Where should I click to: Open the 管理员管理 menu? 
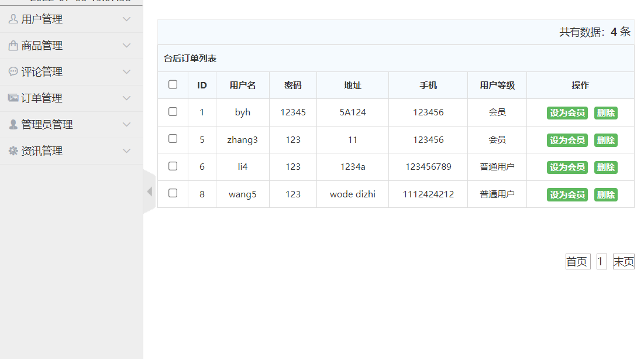71,125
